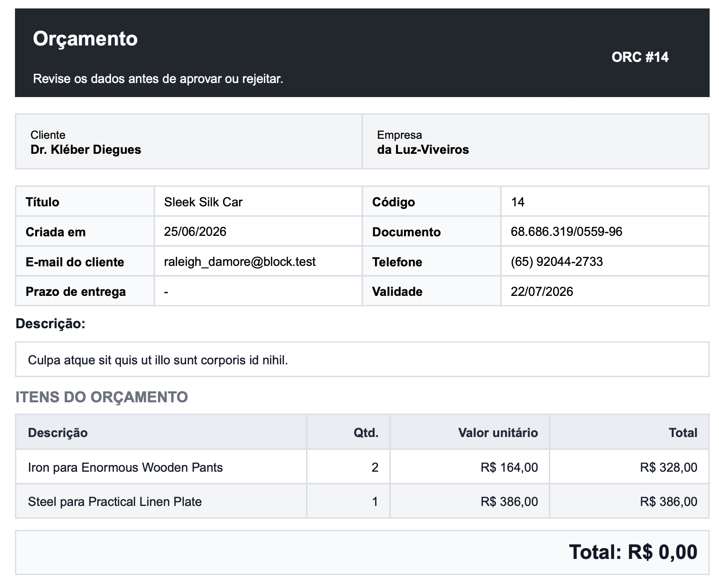The width and height of the screenshot is (719, 588).
Task: Click quantity 2 in Iron item row
Action: pyautogui.click(x=375, y=467)
